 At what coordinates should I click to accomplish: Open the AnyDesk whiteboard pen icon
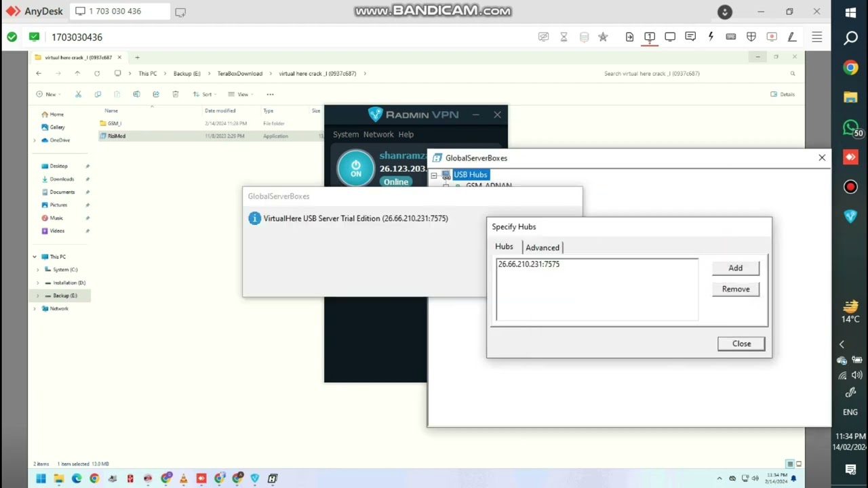(791, 37)
